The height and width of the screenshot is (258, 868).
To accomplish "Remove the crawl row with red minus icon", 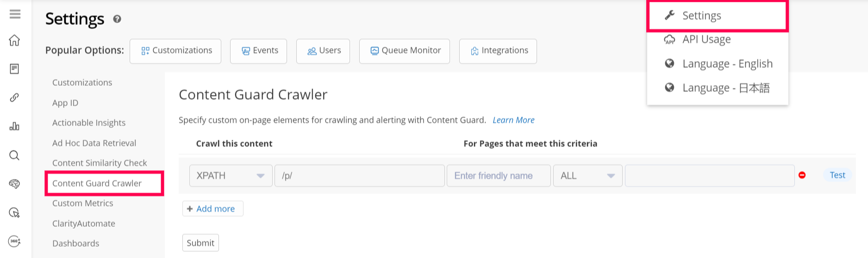I will [x=802, y=175].
